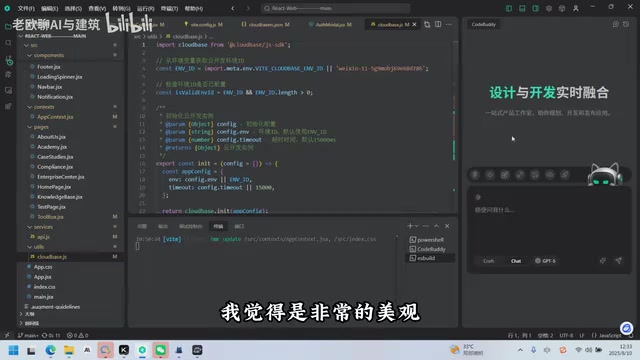640x360 pixels.
Task: Click the open changes icon beside the cloudbase.js tab
Action: coord(427,24)
